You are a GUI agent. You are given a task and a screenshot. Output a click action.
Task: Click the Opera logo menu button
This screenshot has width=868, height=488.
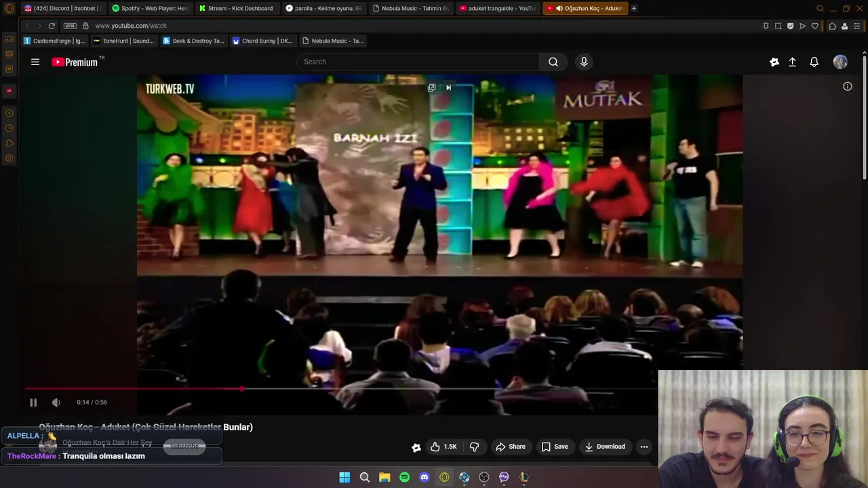click(x=9, y=8)
